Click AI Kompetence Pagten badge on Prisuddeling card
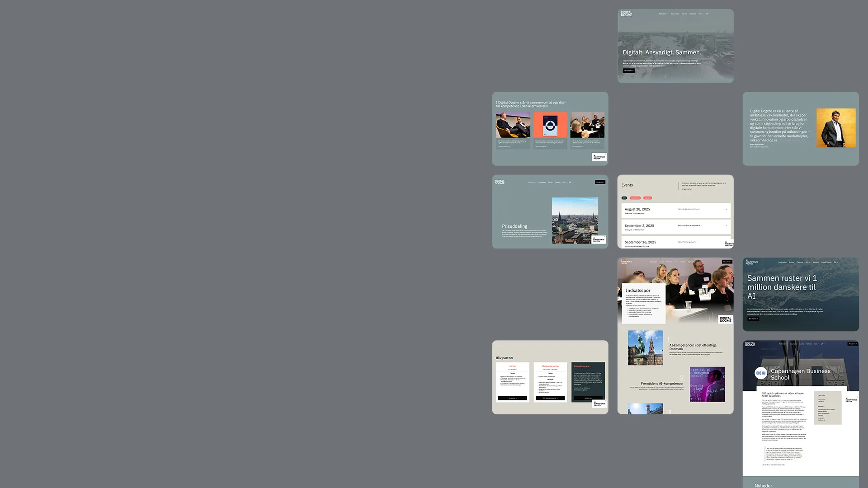Image resolution: width=868 pixels, height=488 pixels. point(599,239)
